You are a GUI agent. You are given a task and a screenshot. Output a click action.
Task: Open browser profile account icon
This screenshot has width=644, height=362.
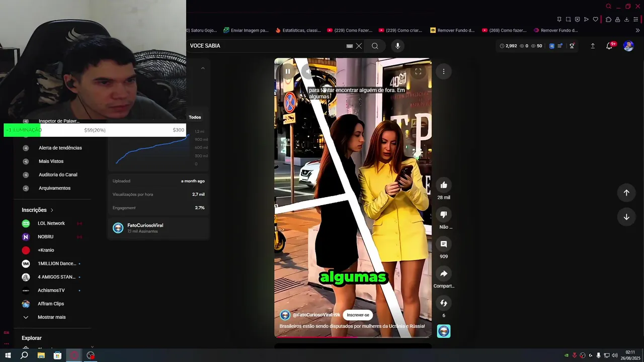pos(617,20)
